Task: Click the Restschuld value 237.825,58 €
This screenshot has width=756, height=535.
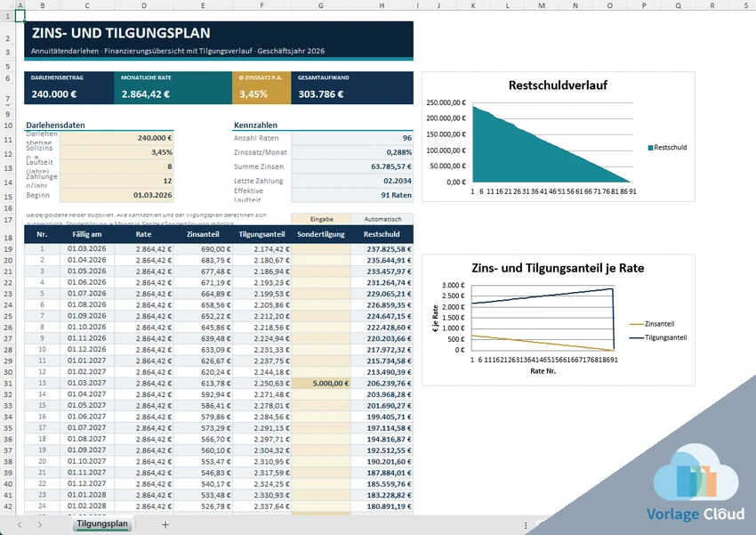Action: (382, 249)
